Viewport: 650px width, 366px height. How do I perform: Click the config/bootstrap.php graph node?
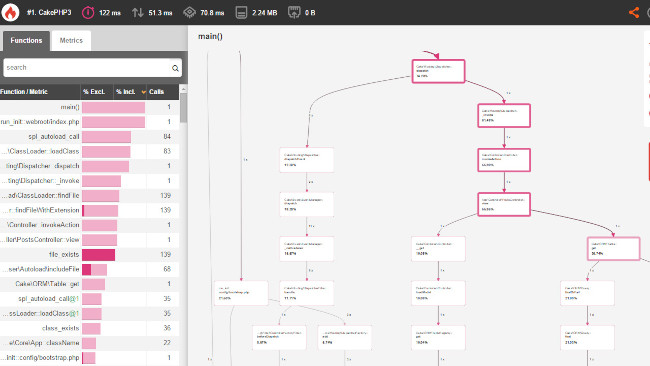point(241,293)
